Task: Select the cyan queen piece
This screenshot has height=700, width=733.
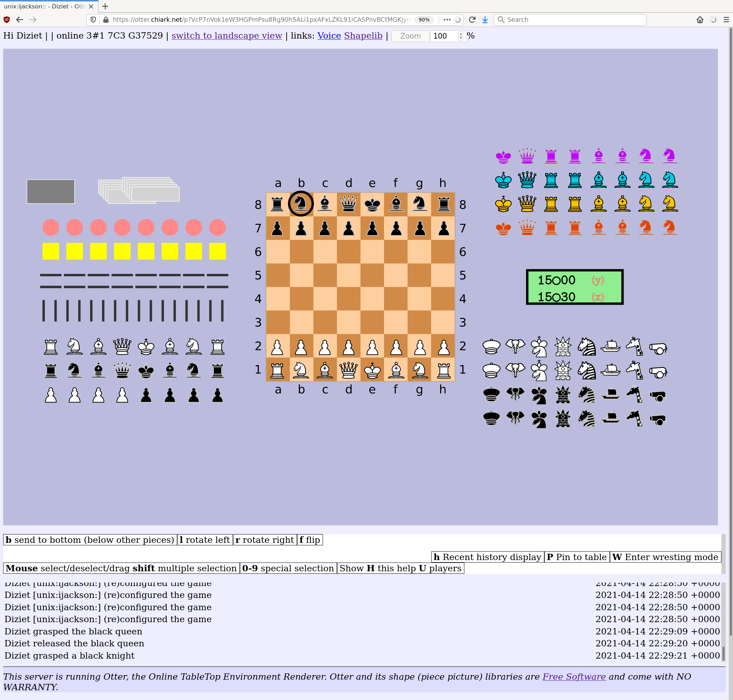Action: (x=527, y=180)
